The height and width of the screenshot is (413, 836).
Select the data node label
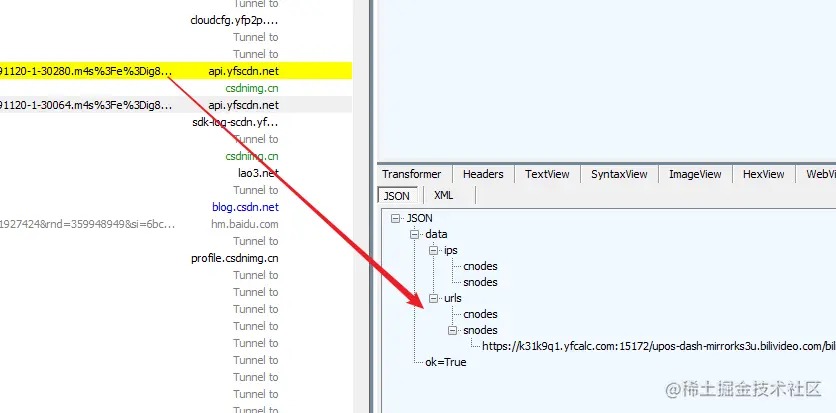(x=436, y=234)
